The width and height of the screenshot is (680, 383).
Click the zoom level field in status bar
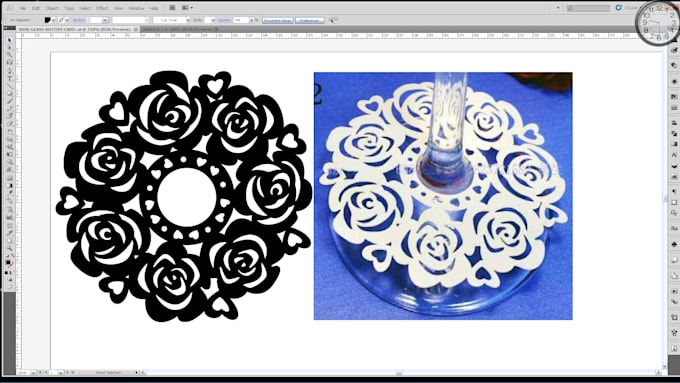click(24, 373)
